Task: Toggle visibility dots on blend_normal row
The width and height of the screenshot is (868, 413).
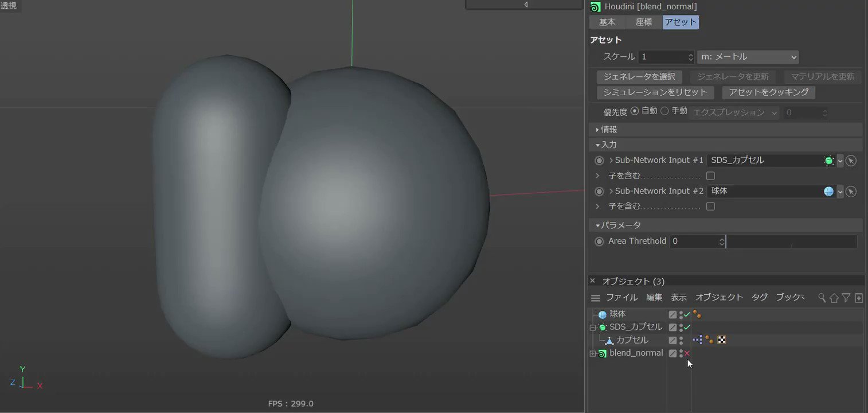Action: pos(681,353)
